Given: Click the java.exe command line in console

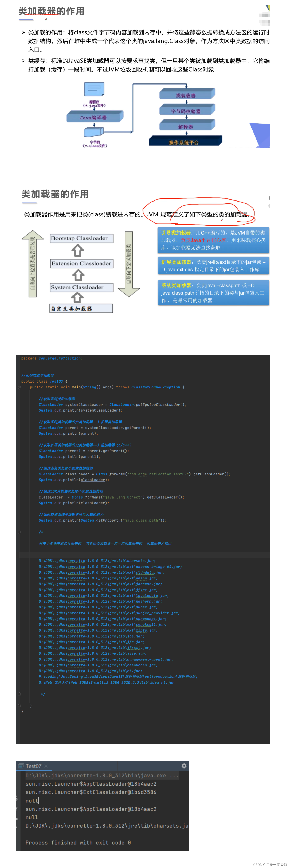Looking at the screenshot, I should pyautogui.click(x=102, y=775).
